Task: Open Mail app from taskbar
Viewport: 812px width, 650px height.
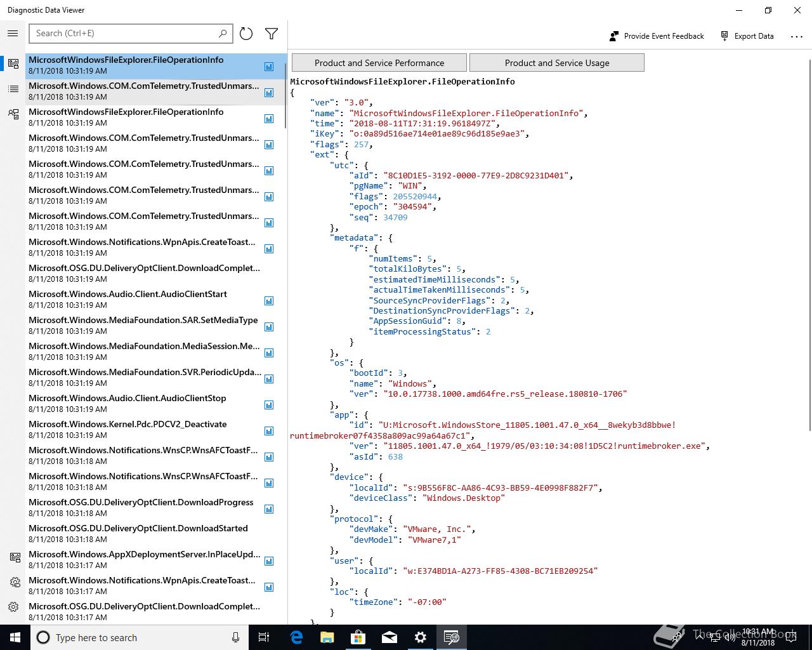Action: (390, 637)
